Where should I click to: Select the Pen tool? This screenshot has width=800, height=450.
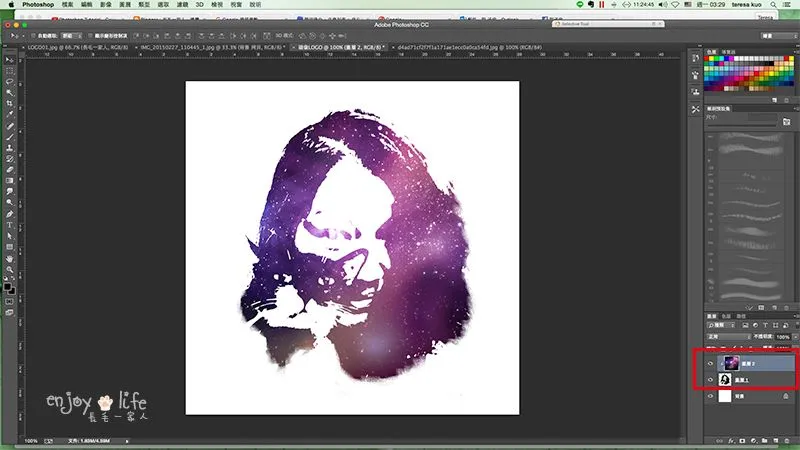9,214
